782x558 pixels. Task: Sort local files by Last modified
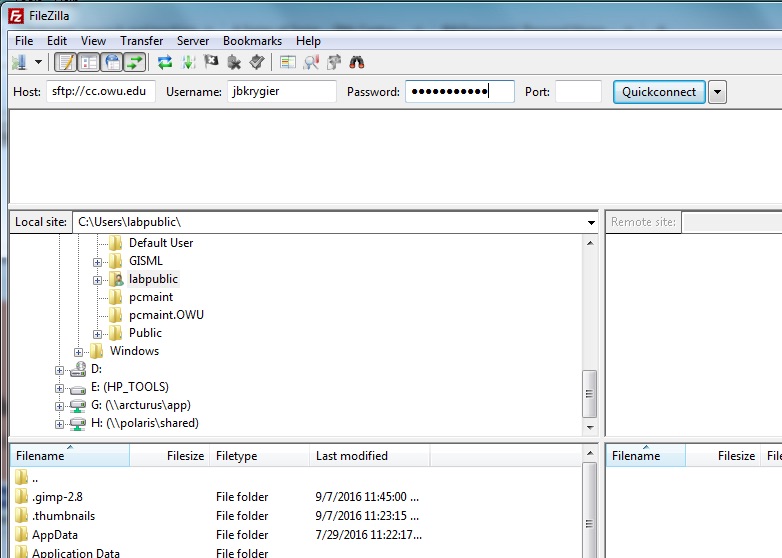pyautogui.click(x=370, y=455)
